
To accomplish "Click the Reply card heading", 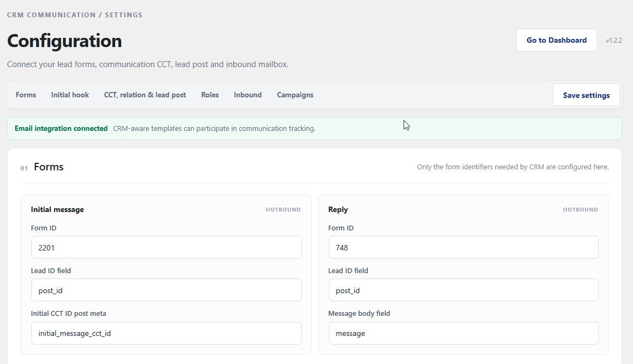I will click(x=338, y=209).
